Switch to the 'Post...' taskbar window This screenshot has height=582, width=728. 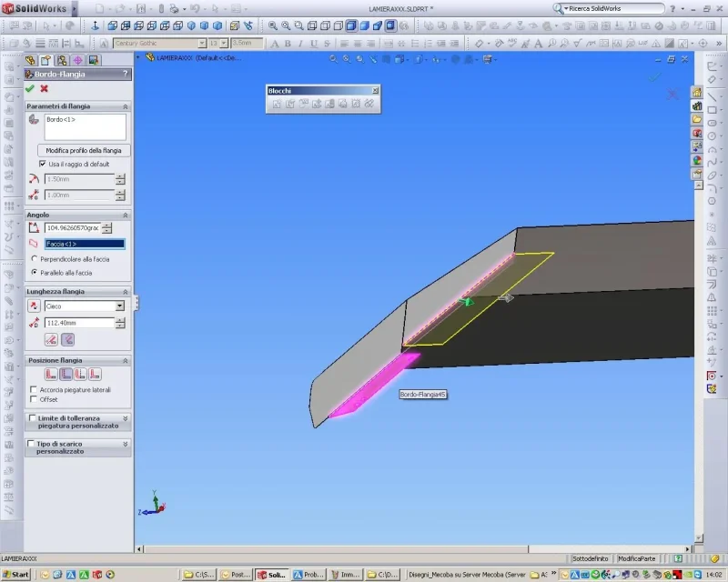pos(236,575)
